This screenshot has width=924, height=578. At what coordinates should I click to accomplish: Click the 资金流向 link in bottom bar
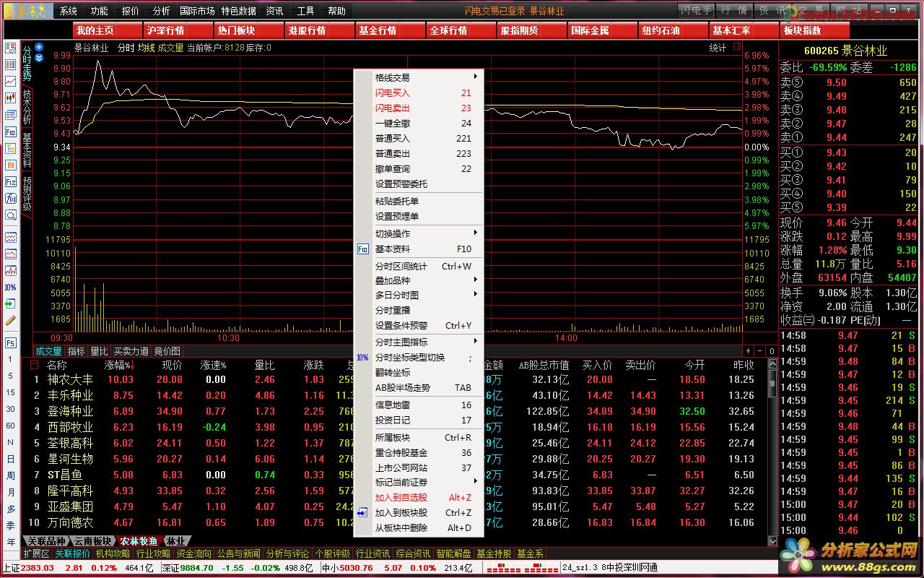[194, 553]
